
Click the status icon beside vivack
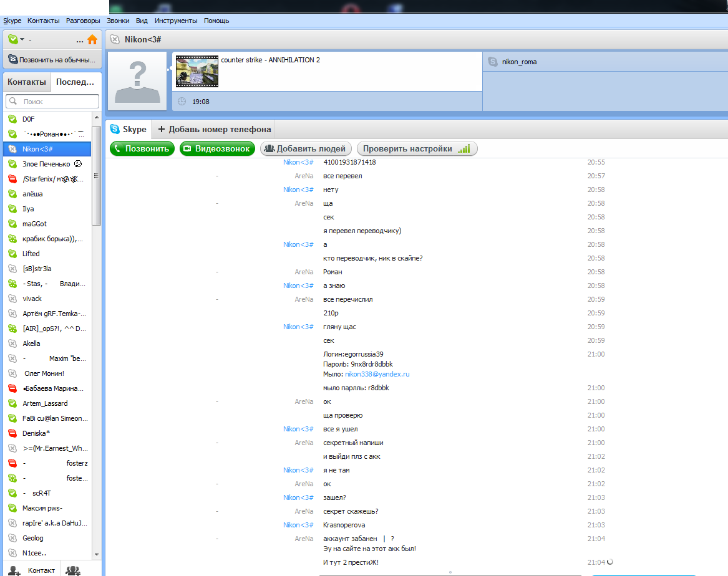[12, 299]
